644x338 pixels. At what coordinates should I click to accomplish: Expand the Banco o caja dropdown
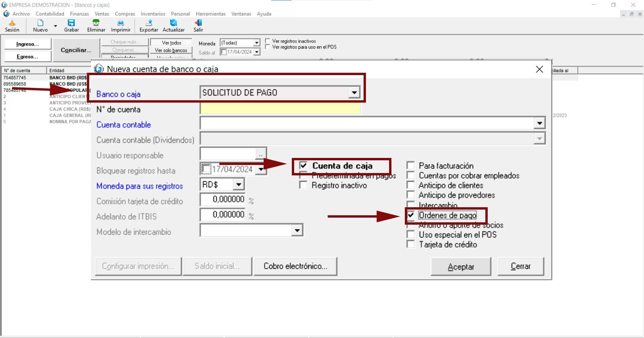tap(354, 93)
